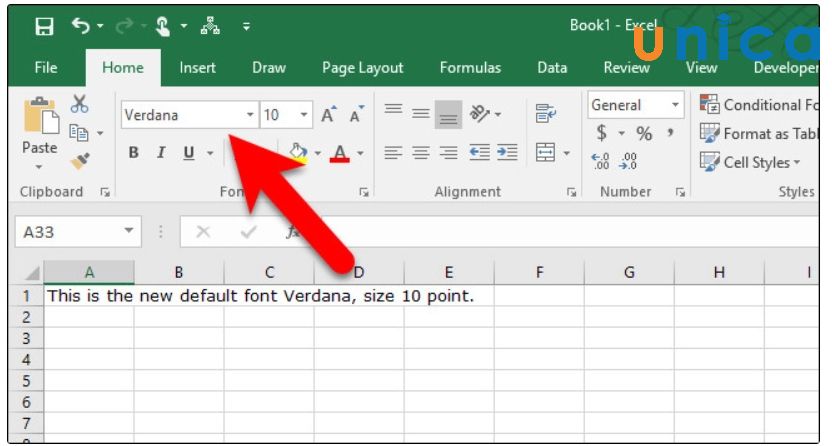Toggle Wrap Text
Screen dimensions: 832x446
[545, 113]
